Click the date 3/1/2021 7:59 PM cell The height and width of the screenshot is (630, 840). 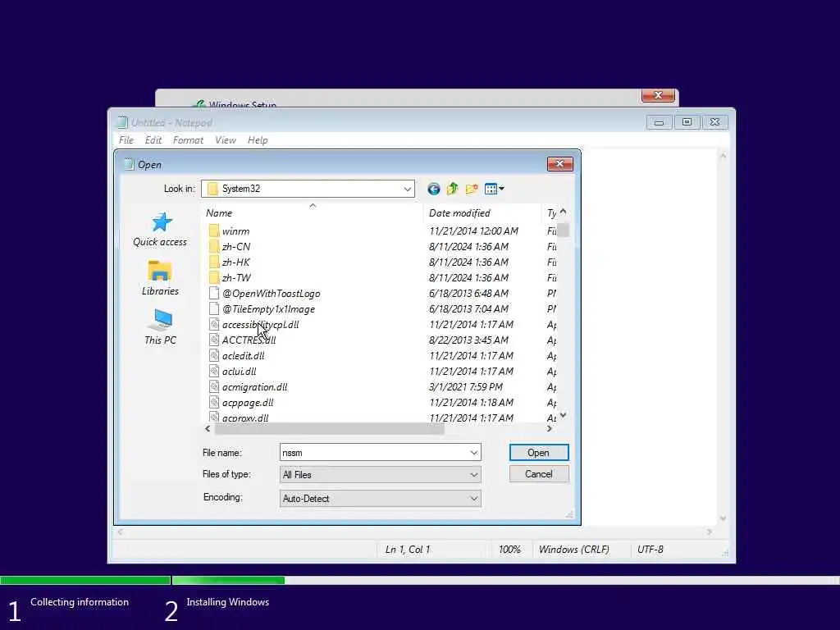coord(466,386)
